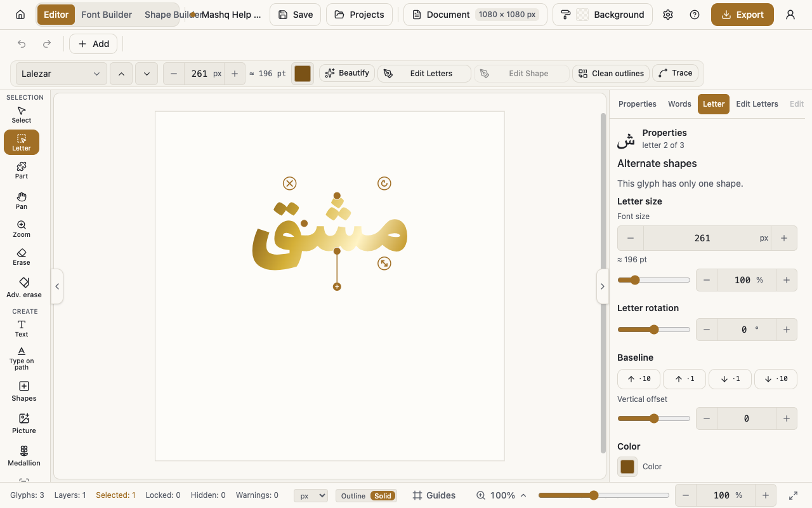Add a Medallion
Image resolution: width=812 pixels, height=508 pixels.
23,456
